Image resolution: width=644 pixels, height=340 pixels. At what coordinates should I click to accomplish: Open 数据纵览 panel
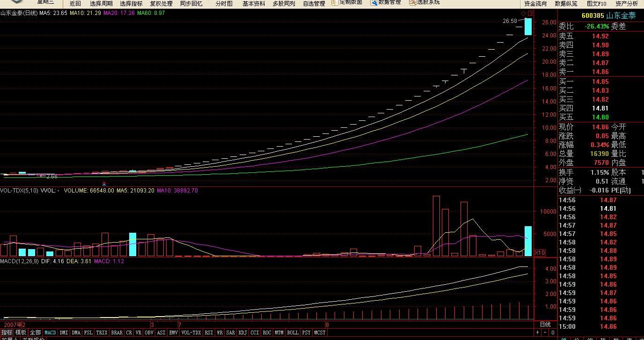tap(566, 3)
